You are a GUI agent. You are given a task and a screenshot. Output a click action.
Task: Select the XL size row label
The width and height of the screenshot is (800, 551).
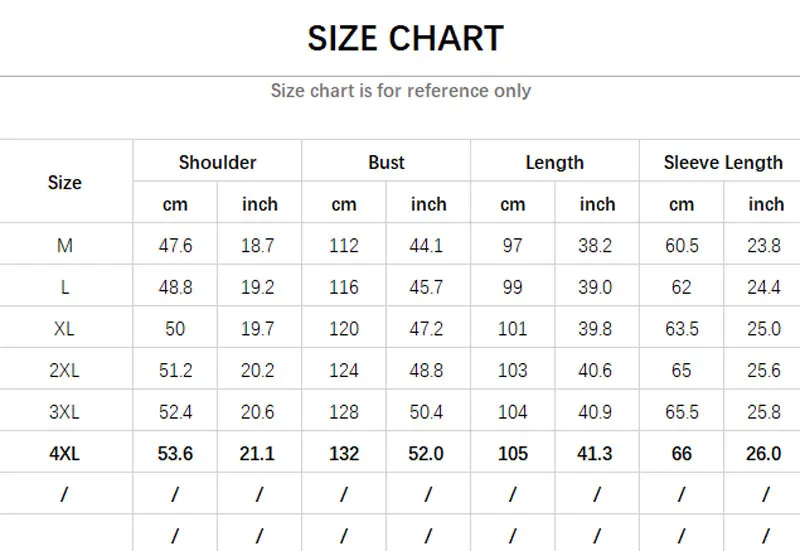point(65,329)
